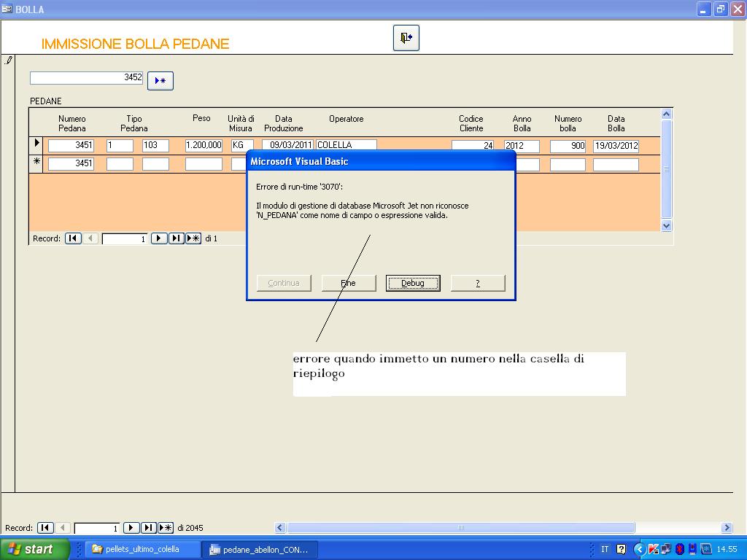Expand hidden tray icons arrow
Viewport: 747px width, 560px height.
pos(639,549)
